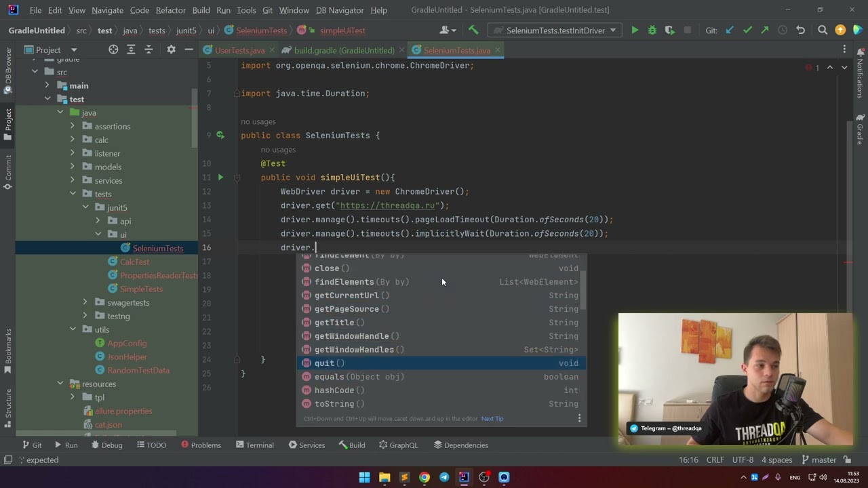Toggle the Terminal tool window
868x488 pixels.
[255, 445]
